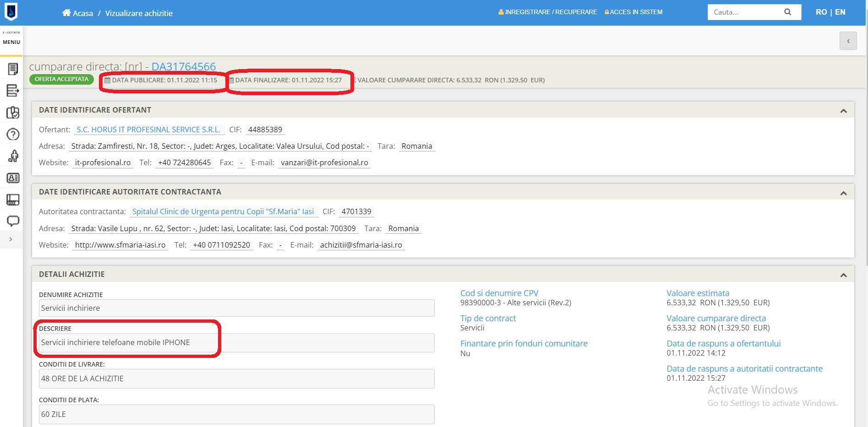Viewport: 868px width, 427px height.
Task: Click the lock icon beside ACCES IN SISTEM
Action: tap(606, 12)
